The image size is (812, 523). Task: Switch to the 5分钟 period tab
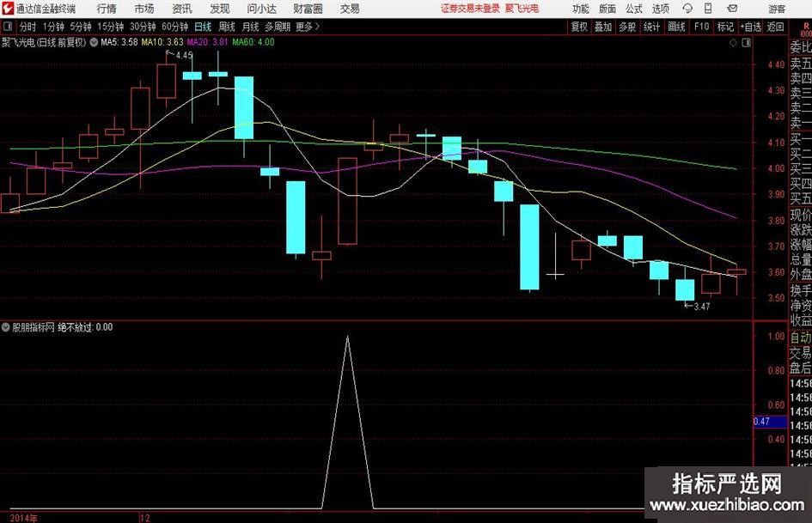point(81,27)
